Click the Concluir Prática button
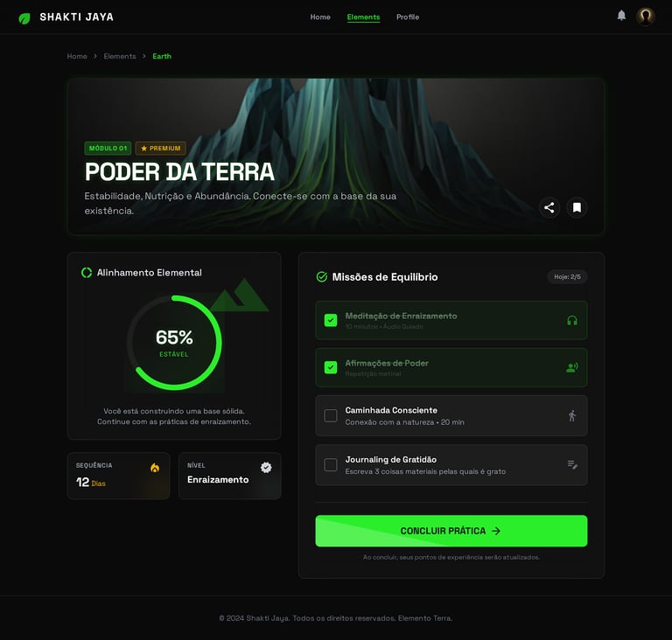 [451, 531]
